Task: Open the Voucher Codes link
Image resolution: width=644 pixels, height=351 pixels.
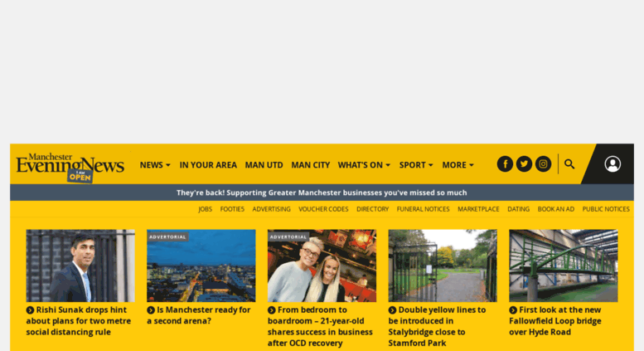Action: tap(323, 209)
